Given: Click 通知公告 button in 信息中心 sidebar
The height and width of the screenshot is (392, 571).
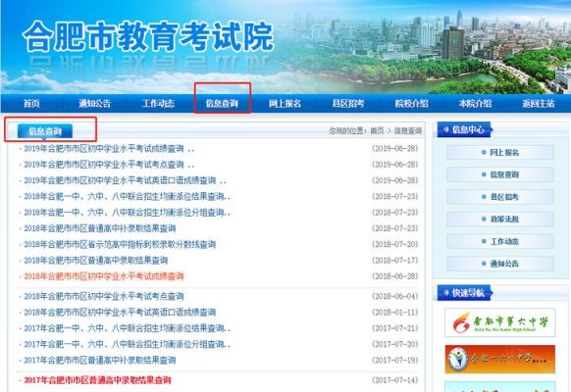Looking at the screenshot, I should point(500,264).
